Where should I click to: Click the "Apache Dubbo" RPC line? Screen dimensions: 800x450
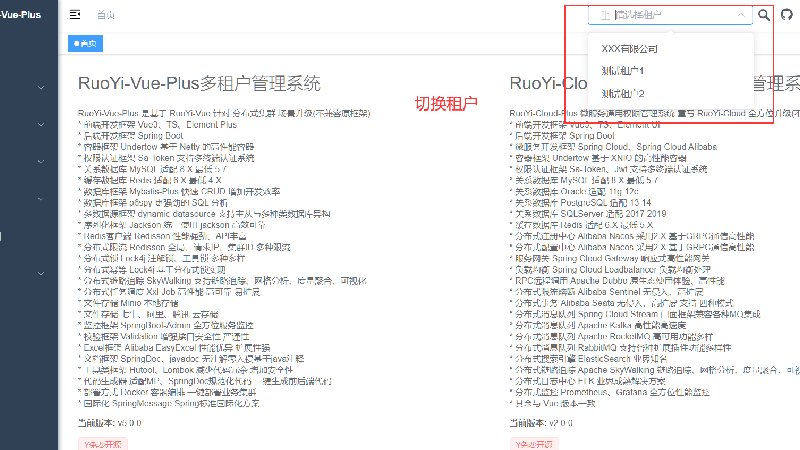click(x=617, y=281)
